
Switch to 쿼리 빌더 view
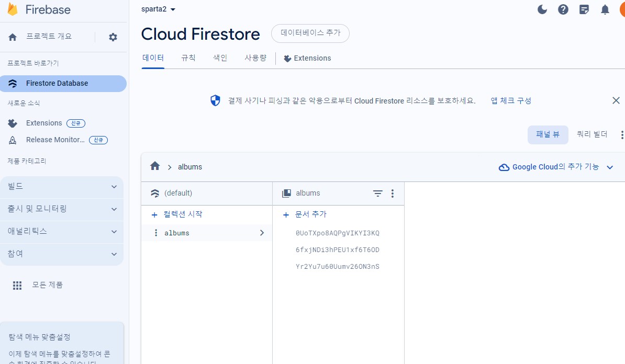tap(592, 134)
